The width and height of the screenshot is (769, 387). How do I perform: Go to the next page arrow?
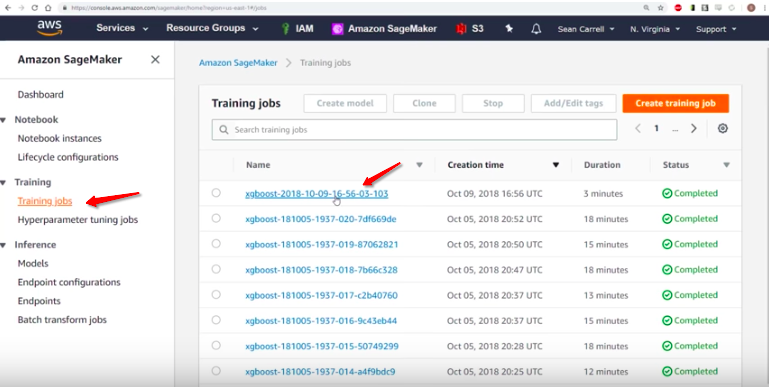point(693,129)
